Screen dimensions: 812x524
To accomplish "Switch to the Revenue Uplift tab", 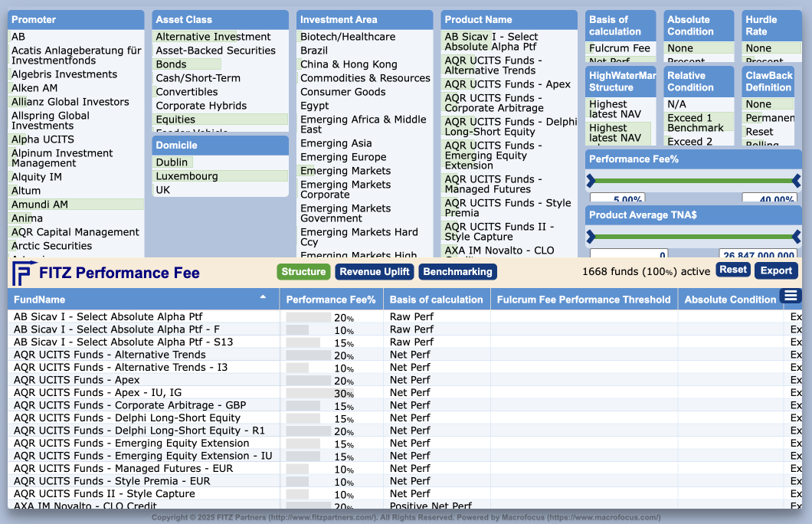I will pos(375,272).
